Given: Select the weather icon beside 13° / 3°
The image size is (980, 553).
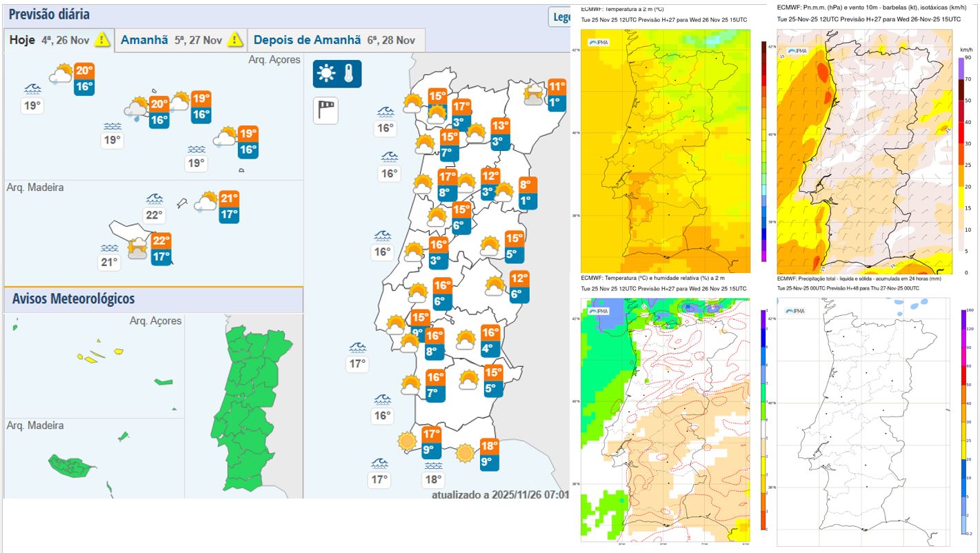Looking at the screenshot, I should pyautogui.click(x=476, y=134).
